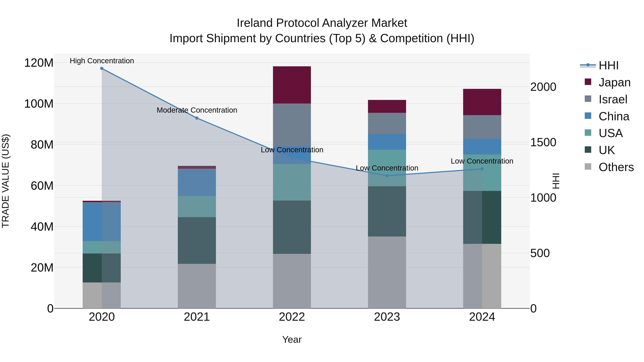The height and width of the screenshot is (362, 644).
Task: Click the Others segment of 2021 bar
Action: 197,286
